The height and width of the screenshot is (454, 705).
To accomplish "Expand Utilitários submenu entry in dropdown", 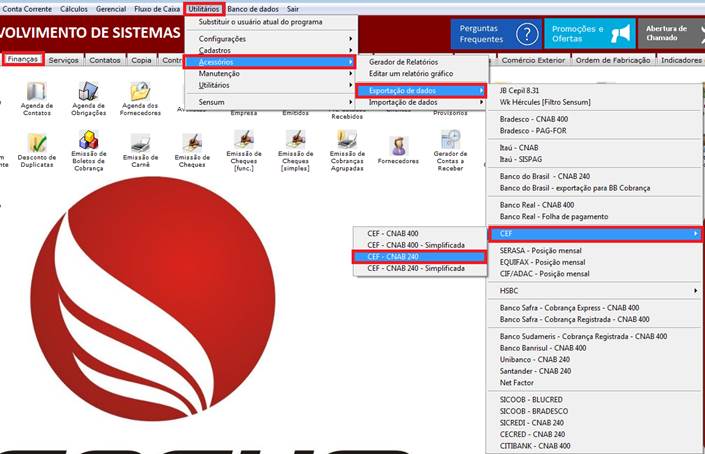I will [x=271, y=85].
